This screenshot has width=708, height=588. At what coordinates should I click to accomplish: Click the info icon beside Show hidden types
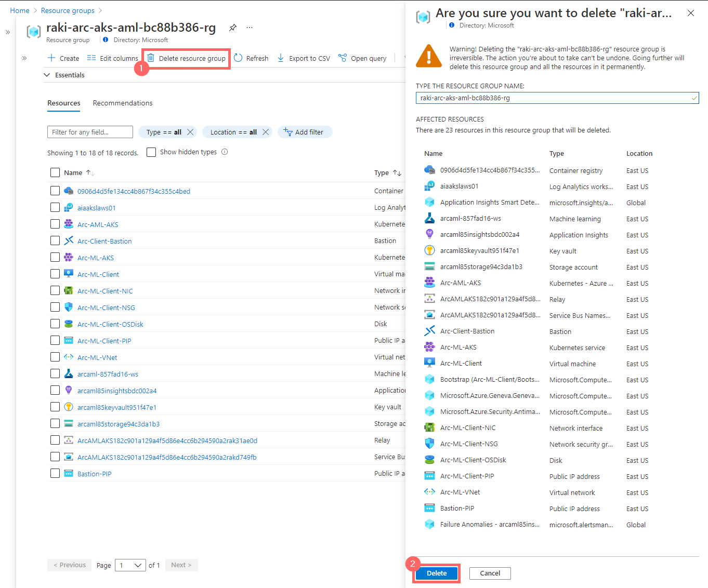[x=225, y=152]
